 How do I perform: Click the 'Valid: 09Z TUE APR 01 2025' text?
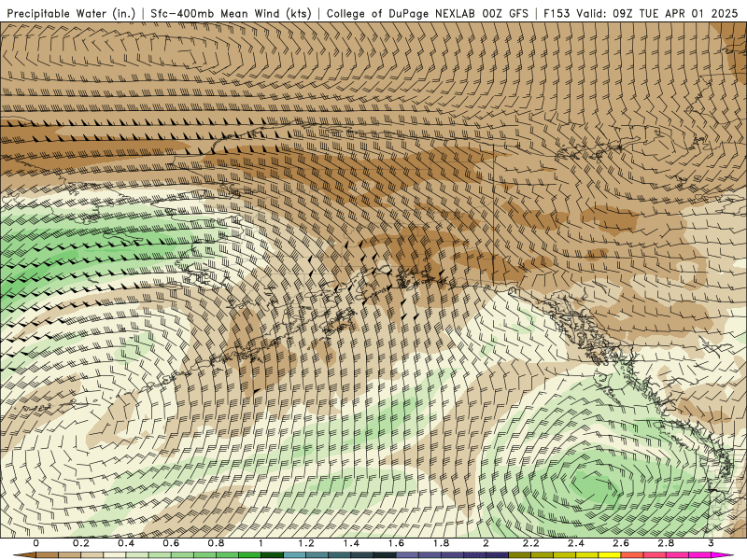[x=657, y=13]
